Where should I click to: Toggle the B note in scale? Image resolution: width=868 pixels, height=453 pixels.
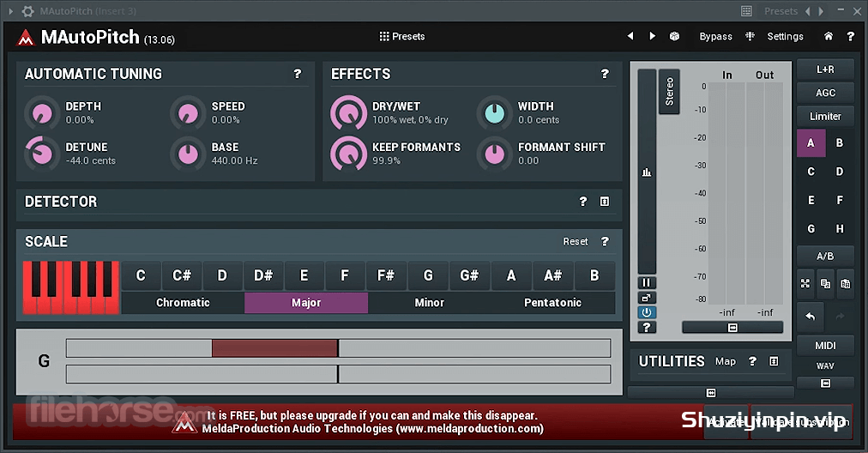coord(594,275)
